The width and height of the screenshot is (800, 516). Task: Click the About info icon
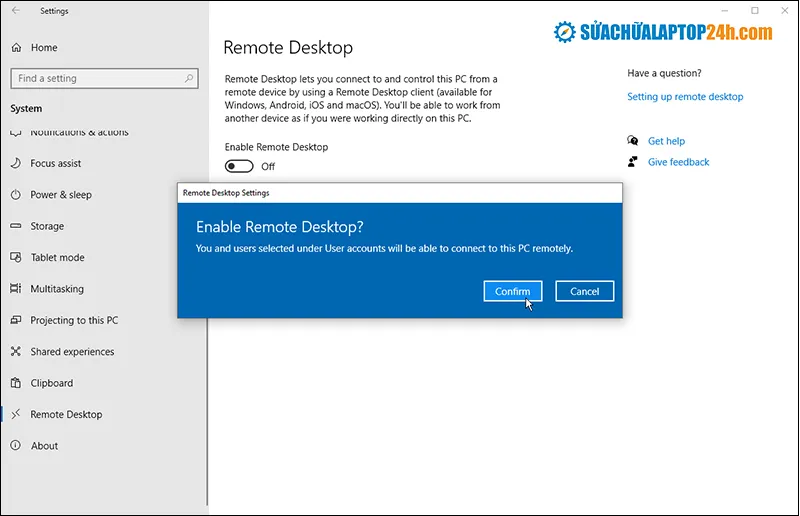tap(16, 446)
